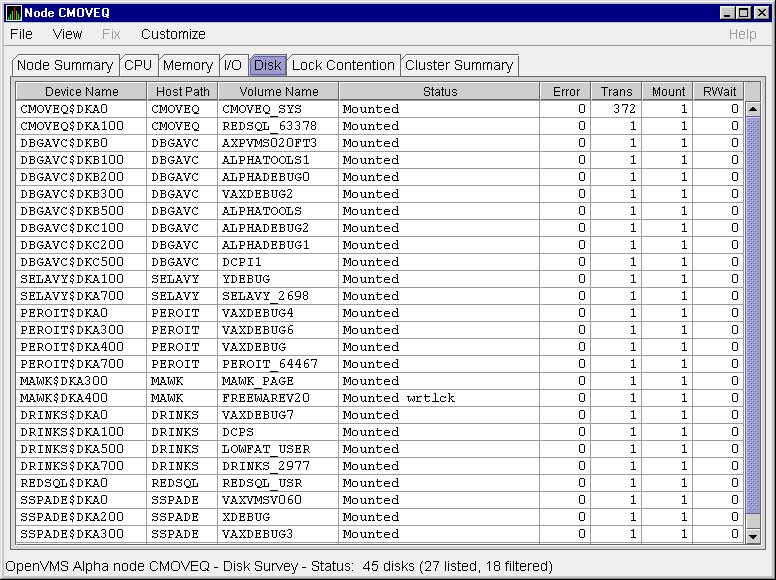Viewport: 776px width, 580px height.
Task: Select device CMOVEQ$DKA100
Action: (x=72, y=126)
